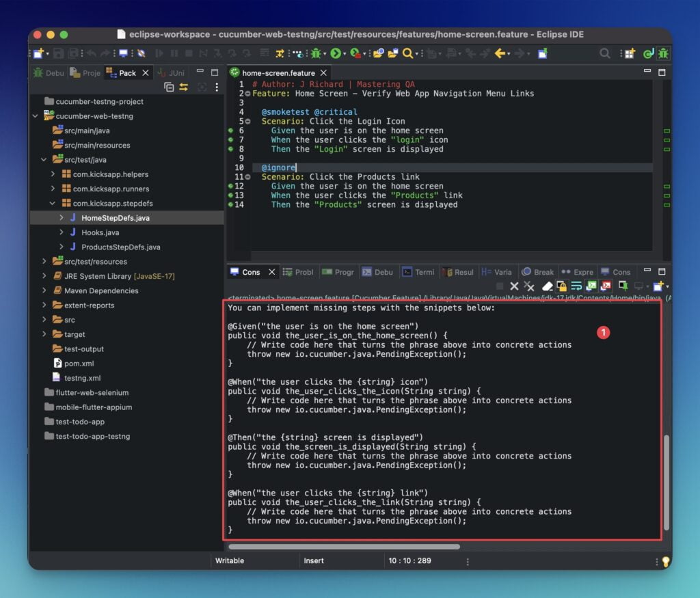Switch to the Breakpoints tab
Screen dimensions: 700x598
tap(538, 272)
